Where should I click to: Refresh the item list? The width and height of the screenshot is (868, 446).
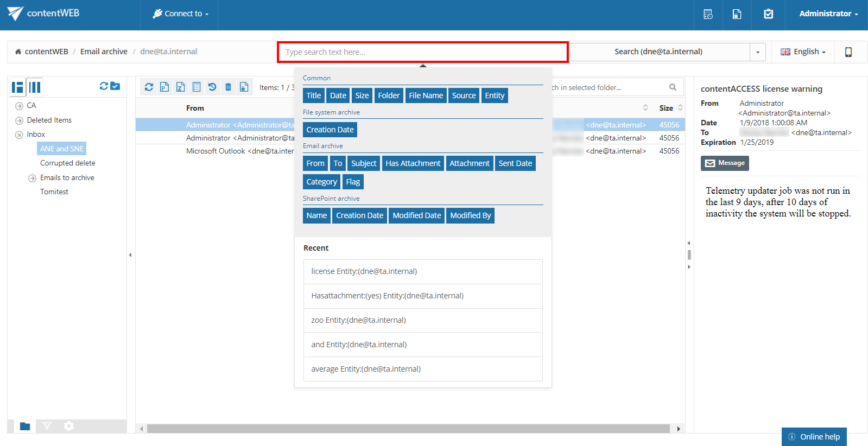click(x=149, y=87)
